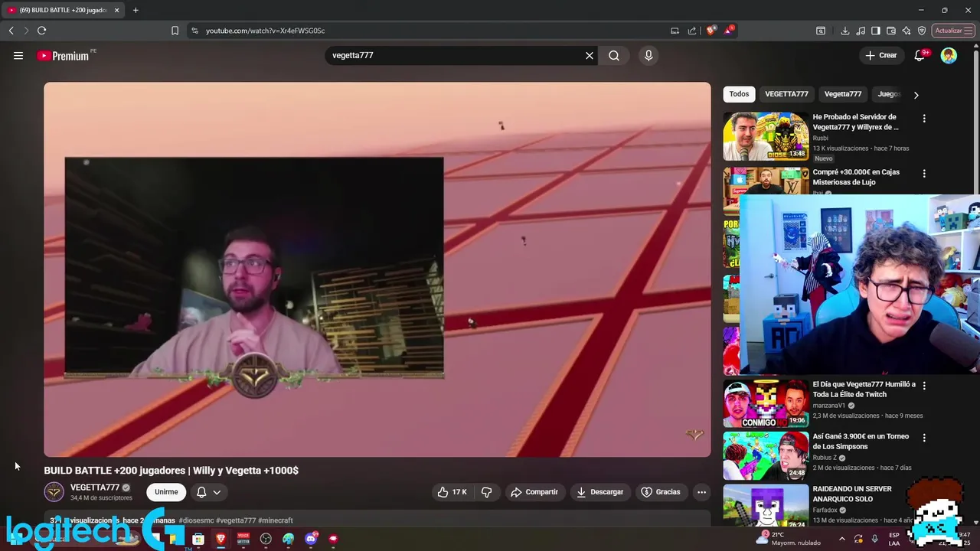Screen dimensions: 980x551
Task: Start voice search with microphone
Action: pyautogui.click(x=648, y=55)
